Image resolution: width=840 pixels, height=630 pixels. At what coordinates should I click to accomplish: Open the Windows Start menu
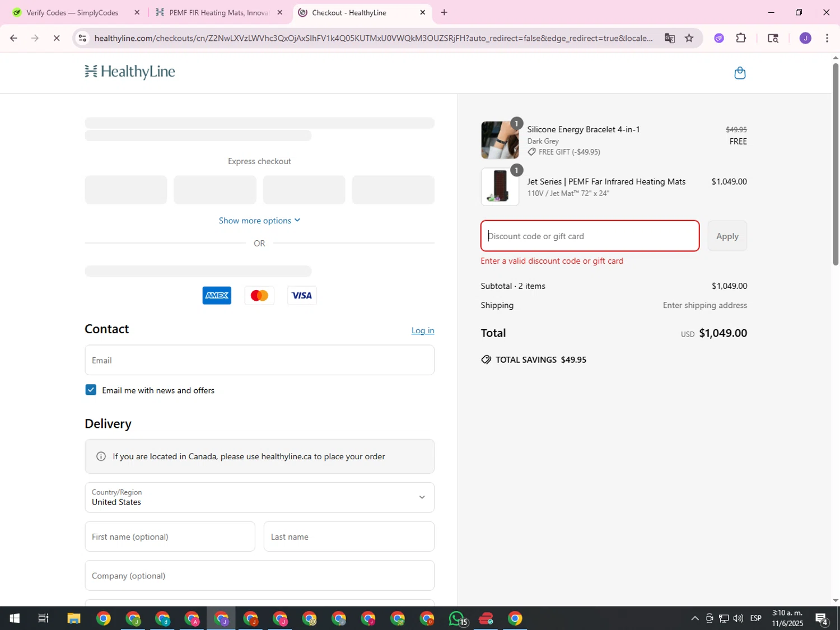click(x=15, y=618)
